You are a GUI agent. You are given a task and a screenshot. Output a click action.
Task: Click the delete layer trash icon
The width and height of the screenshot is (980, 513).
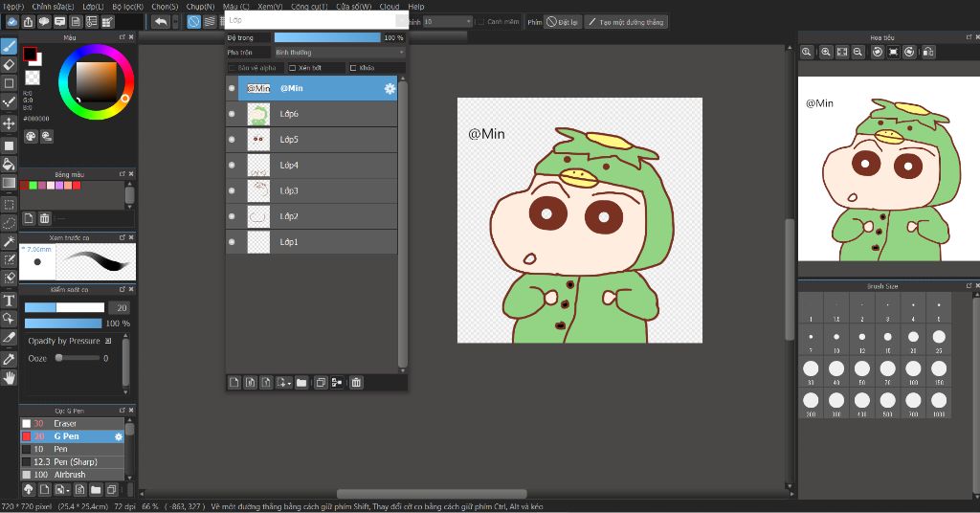[356, 383]
